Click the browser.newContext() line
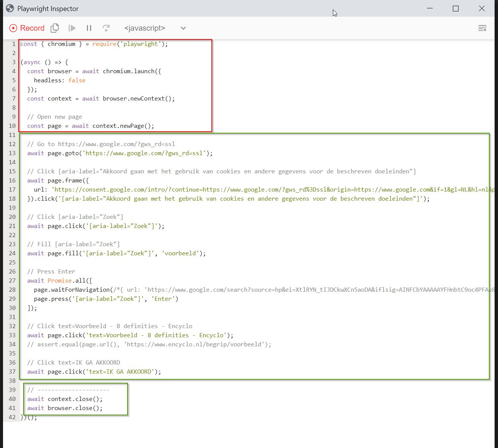Image resolution: width=498 pixels, height=448 pixels. (101, 99)
